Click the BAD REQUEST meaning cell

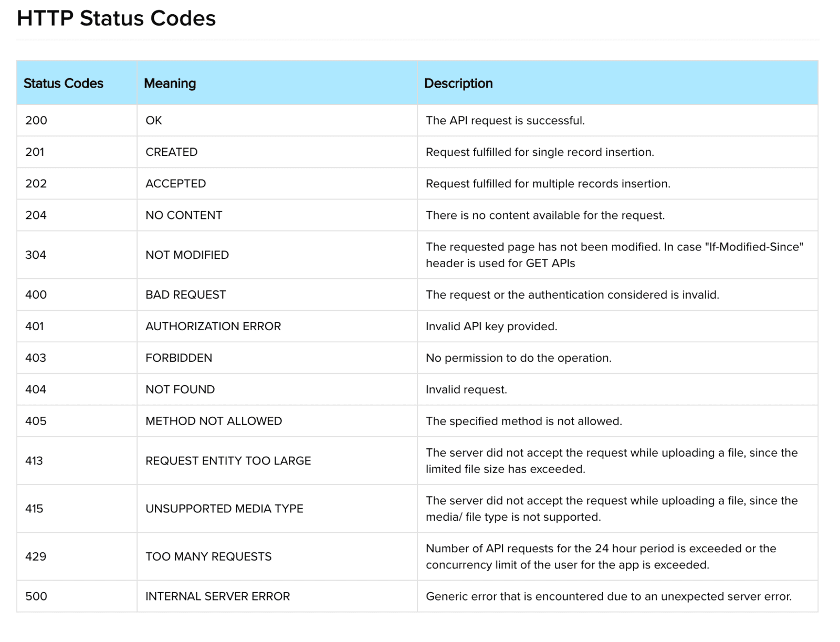(185, 295)
